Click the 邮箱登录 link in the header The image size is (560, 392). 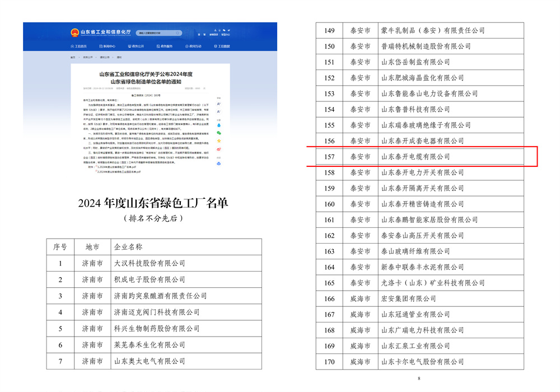214,35
